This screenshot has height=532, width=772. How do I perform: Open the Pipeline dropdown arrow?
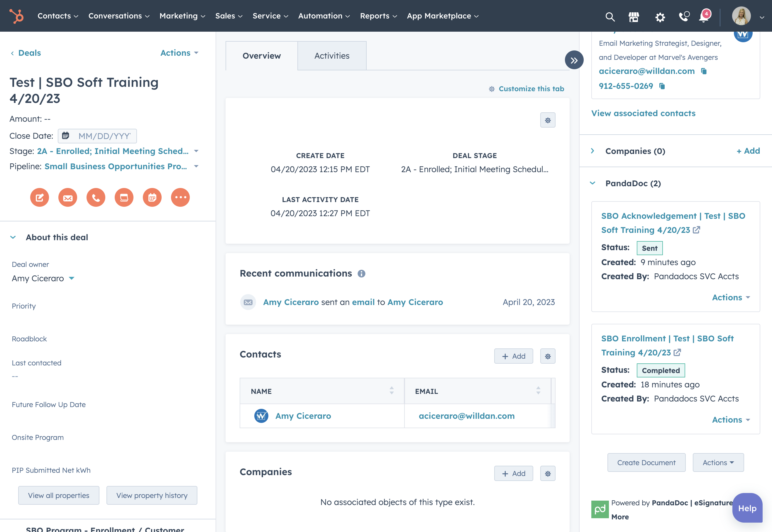click(196, 166)
